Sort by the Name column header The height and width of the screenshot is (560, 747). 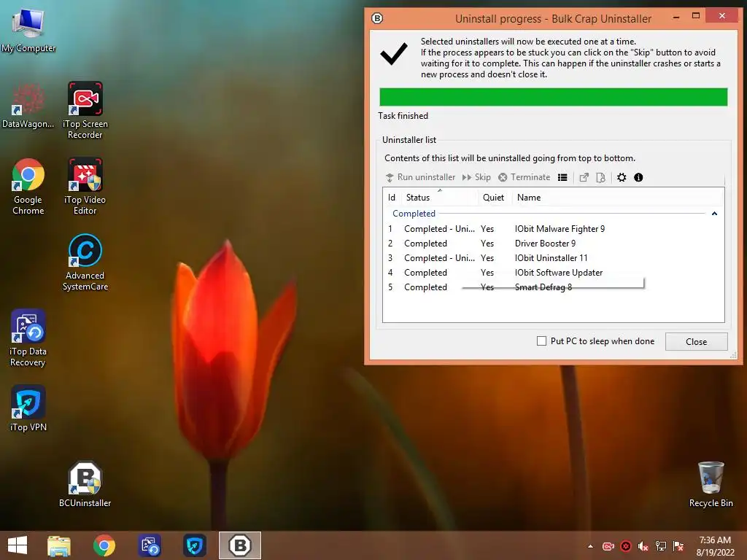[618, 197]
